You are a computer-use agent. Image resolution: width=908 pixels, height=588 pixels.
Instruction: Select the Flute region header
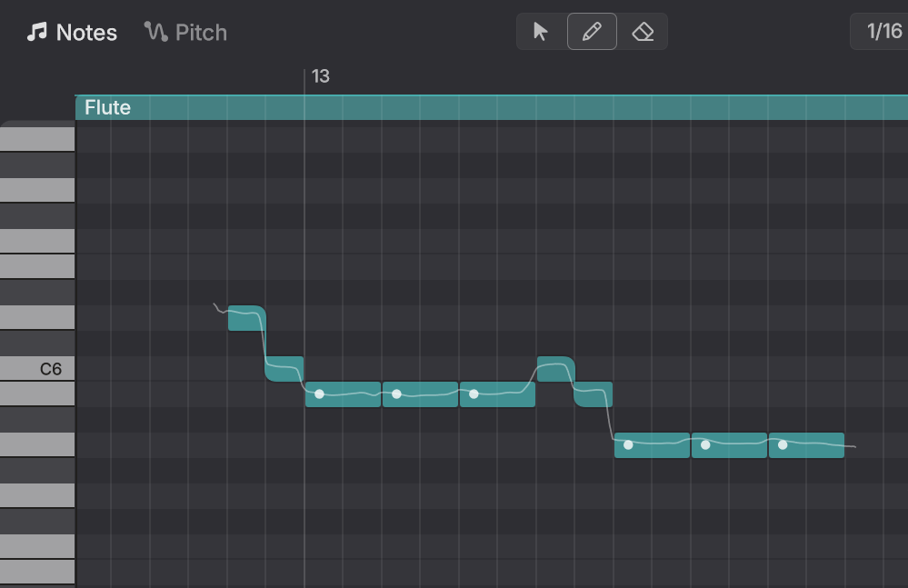(x=492, y=107)
